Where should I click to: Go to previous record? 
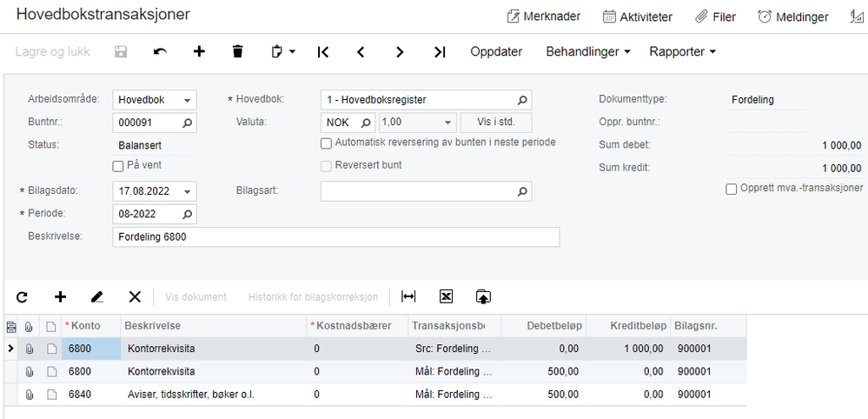click(361, 51)
